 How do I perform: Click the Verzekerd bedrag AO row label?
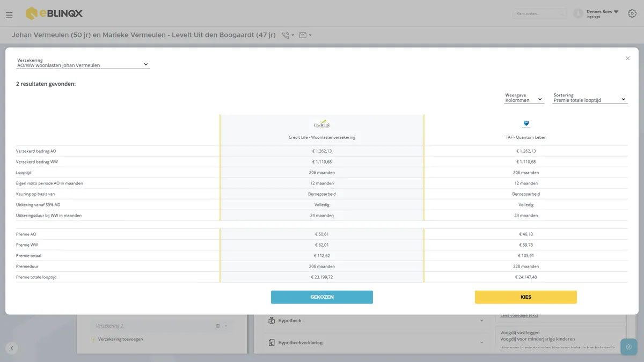(36, 151)
